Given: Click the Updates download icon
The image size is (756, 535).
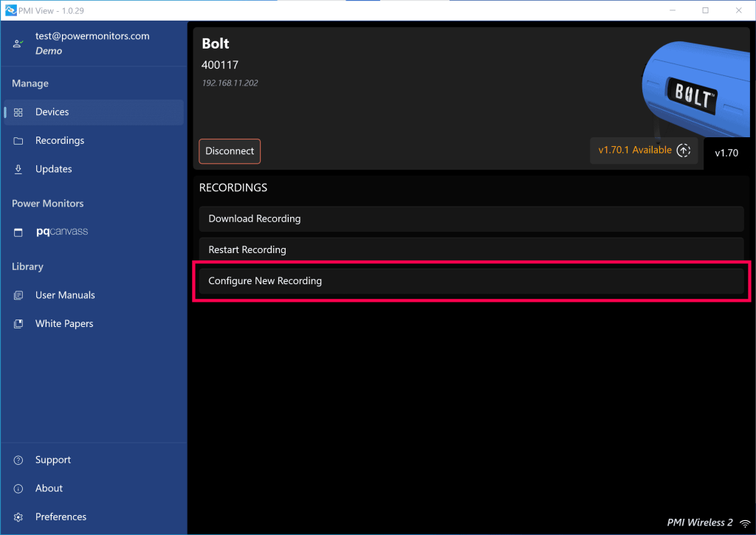Looking at the screenshot, I should (x=17, y=168).
